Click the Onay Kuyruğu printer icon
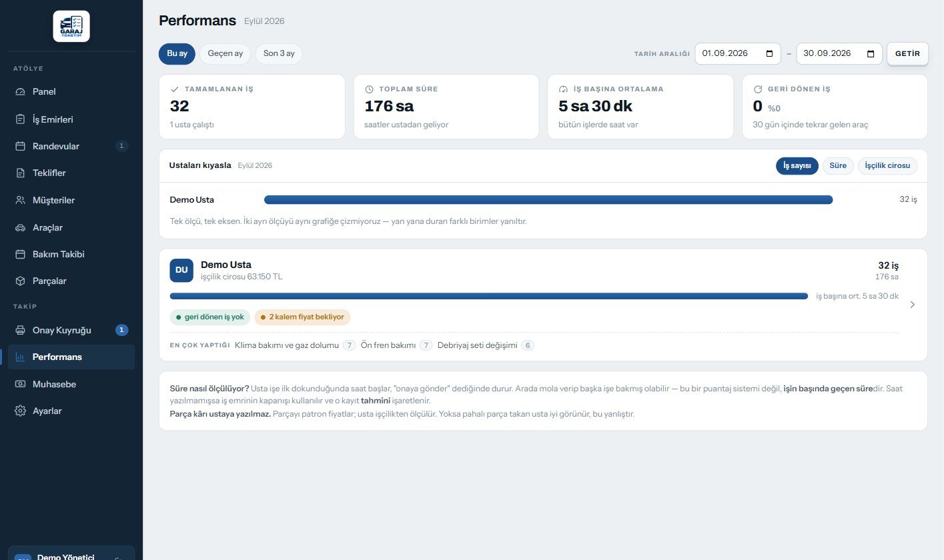The height and width of the screenshot is (560, 944). tap(20, 330)
